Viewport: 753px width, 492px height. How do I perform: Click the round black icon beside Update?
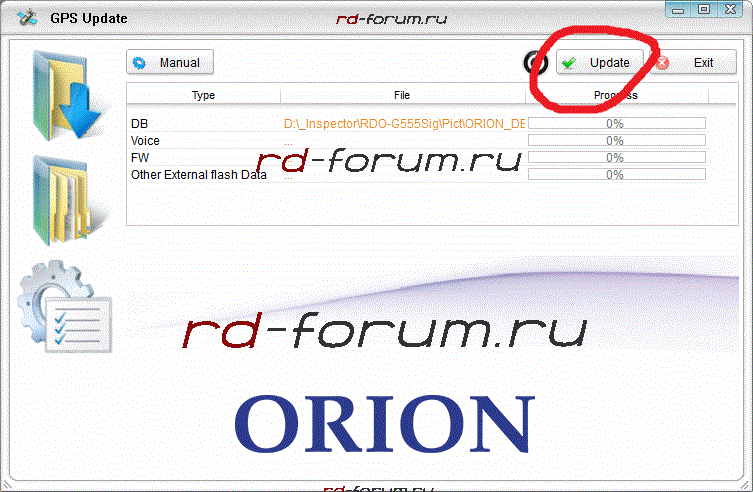535,62
